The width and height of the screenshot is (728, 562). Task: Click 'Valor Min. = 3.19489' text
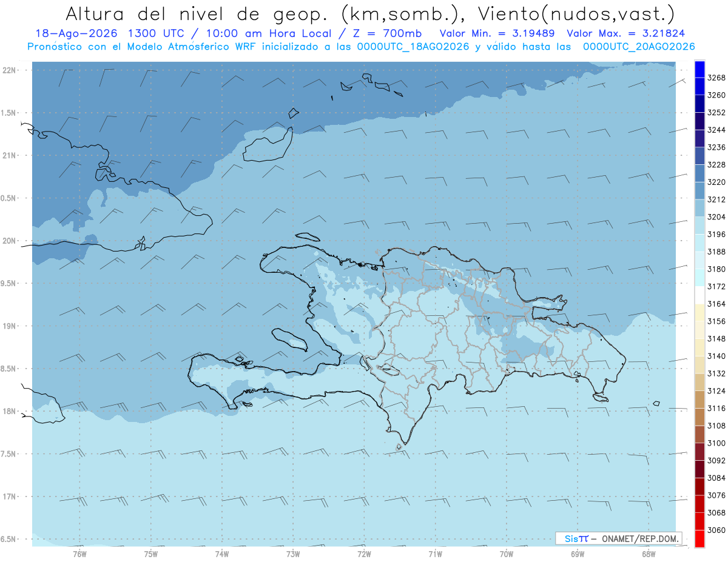(497, 34)
